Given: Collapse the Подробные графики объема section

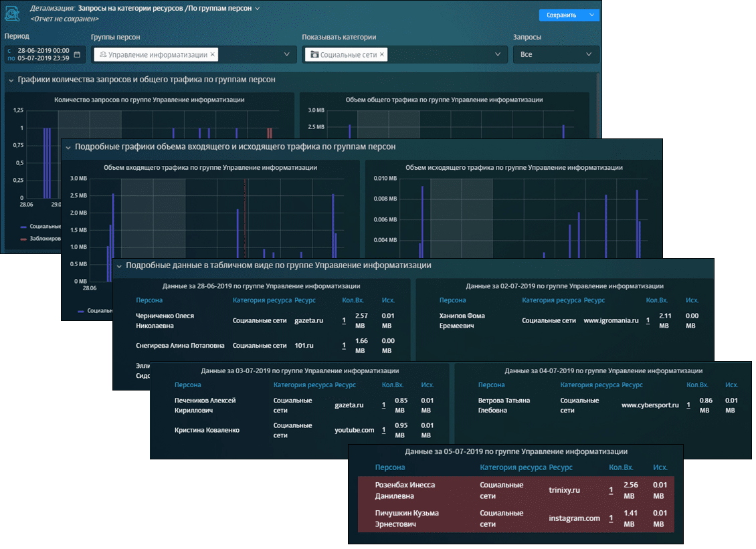Looking at the screenshot, I should click(68, 147).
